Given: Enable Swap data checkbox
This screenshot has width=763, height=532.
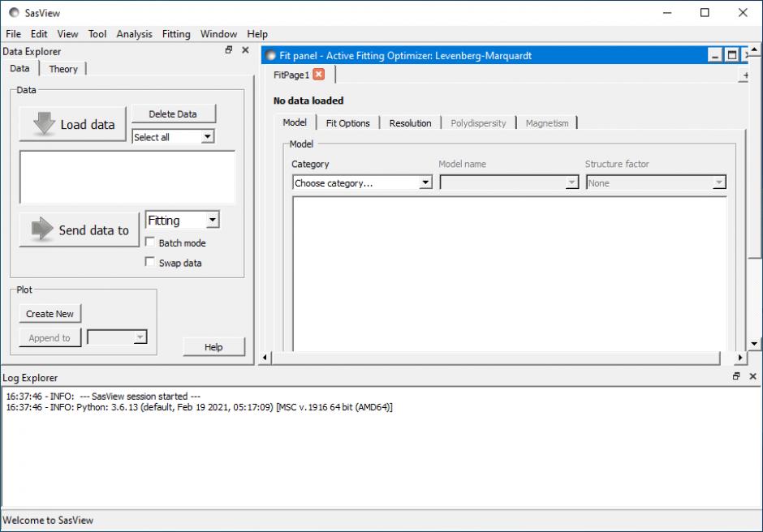Looking at the screenshot, I should coord(150,262).
